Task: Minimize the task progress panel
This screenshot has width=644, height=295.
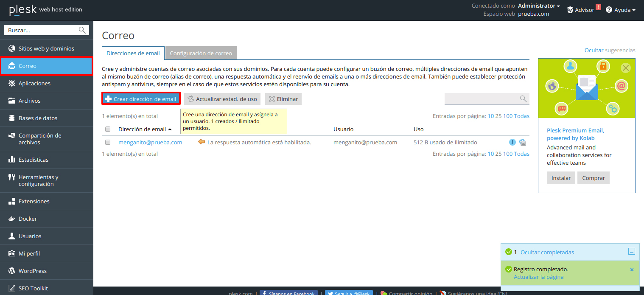Action: 631,251
